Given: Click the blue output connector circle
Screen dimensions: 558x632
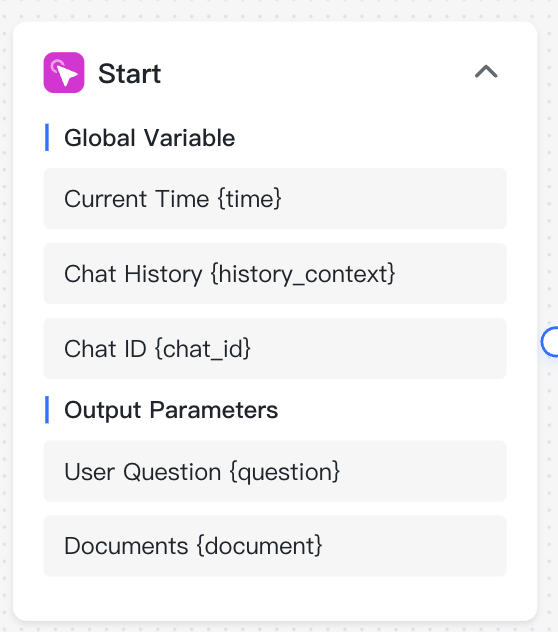Looking at the screenshot, I should [x=550, y=342].
